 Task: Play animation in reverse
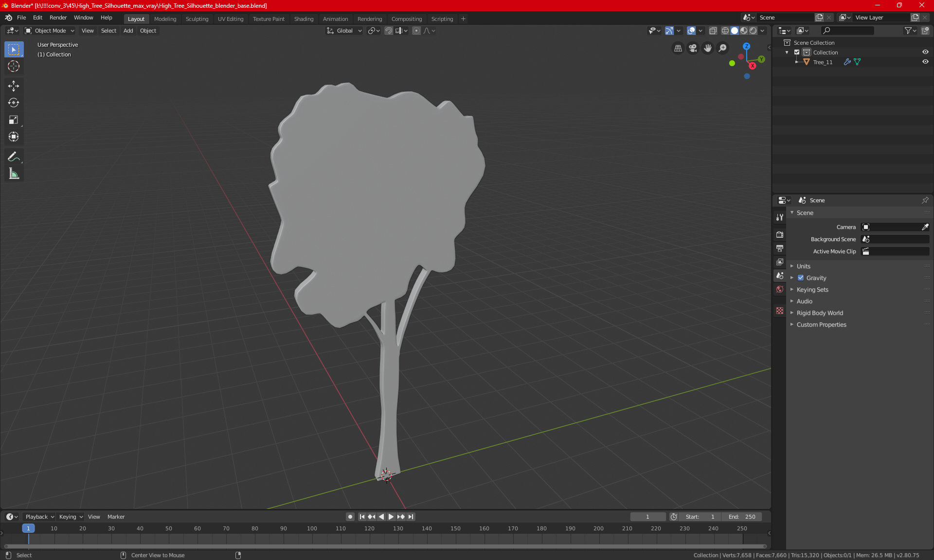tap(381, 517)
